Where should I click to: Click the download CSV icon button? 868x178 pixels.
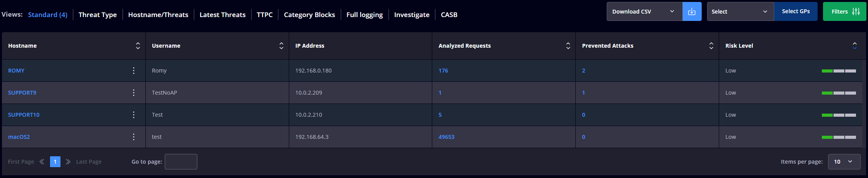point(692,12)
